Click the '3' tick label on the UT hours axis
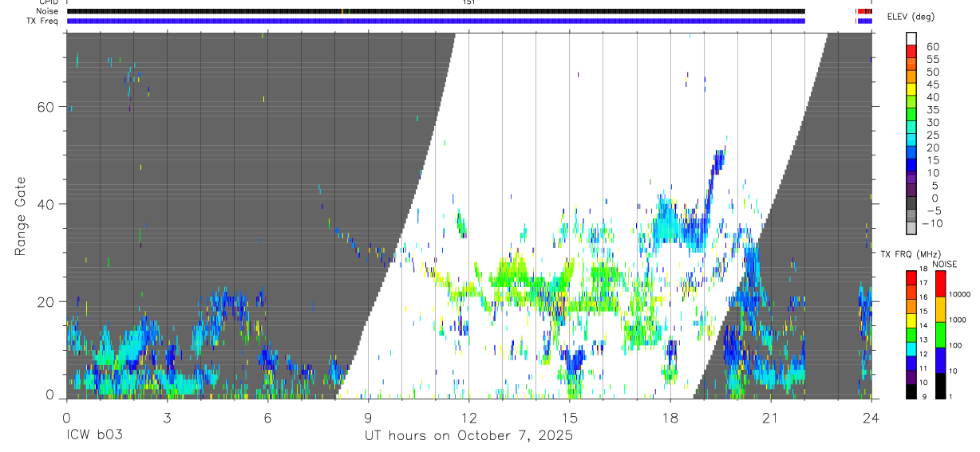The height and width of the screenshot is (452, 980). pyautogui.click(x=167, y=417)
